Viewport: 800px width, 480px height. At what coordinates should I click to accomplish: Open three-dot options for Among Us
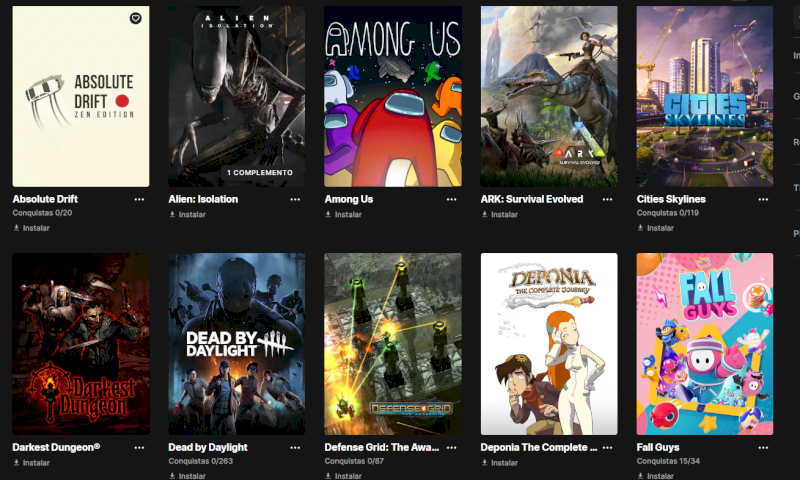pyautogui.click(x=452, y=199)
